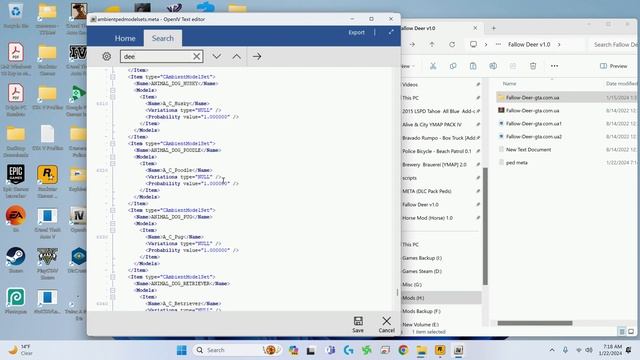Click Paste icon in Explorer toolbar
640x360 pixels.
coord(473,66)
